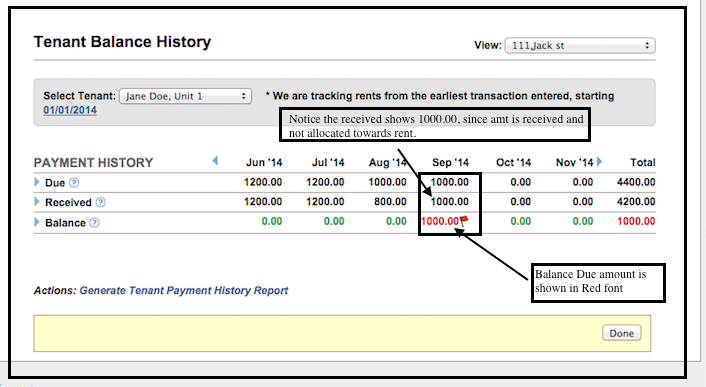Click Due 1200.00 for Jun '14
706x387 pixels.
(263, 182)
